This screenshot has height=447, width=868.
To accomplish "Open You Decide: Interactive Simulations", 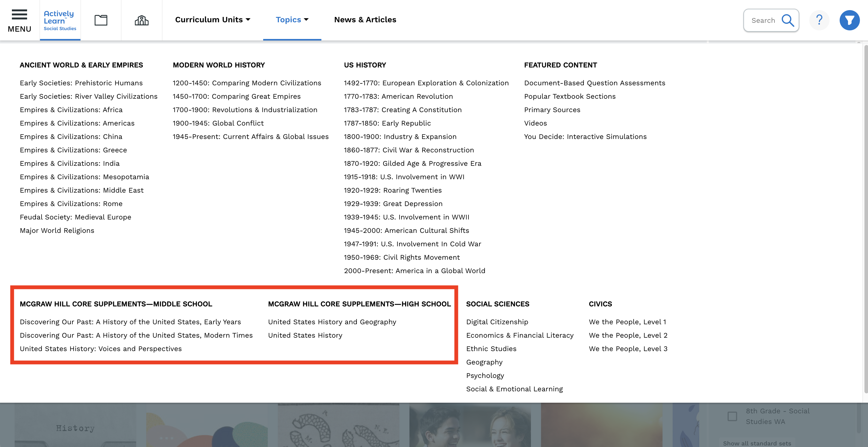I will [x=585, y=136].
